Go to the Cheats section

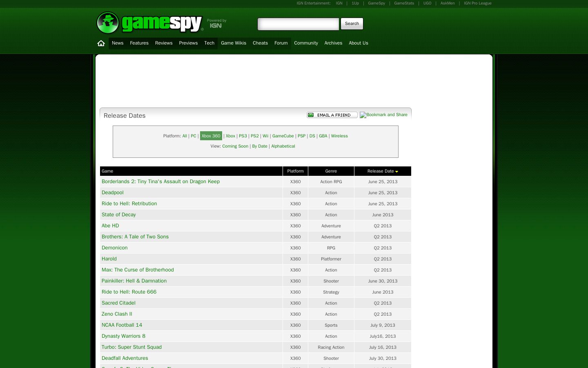click(x=260, y=43)
